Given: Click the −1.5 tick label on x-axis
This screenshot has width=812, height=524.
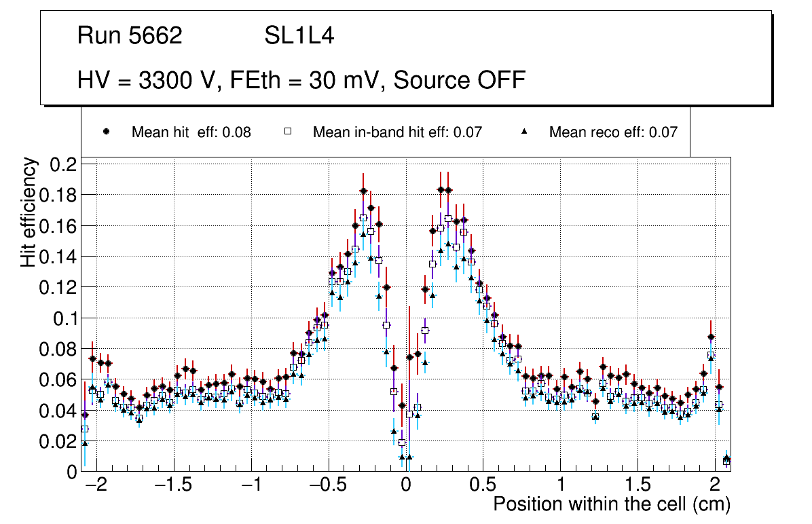Looking at the screenshot, I should [x=173, y=486].
